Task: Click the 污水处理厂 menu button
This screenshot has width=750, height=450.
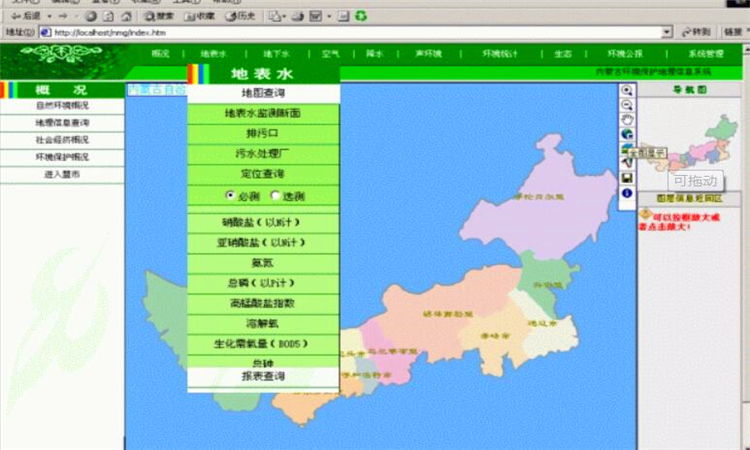Action: tap(264, 154)
